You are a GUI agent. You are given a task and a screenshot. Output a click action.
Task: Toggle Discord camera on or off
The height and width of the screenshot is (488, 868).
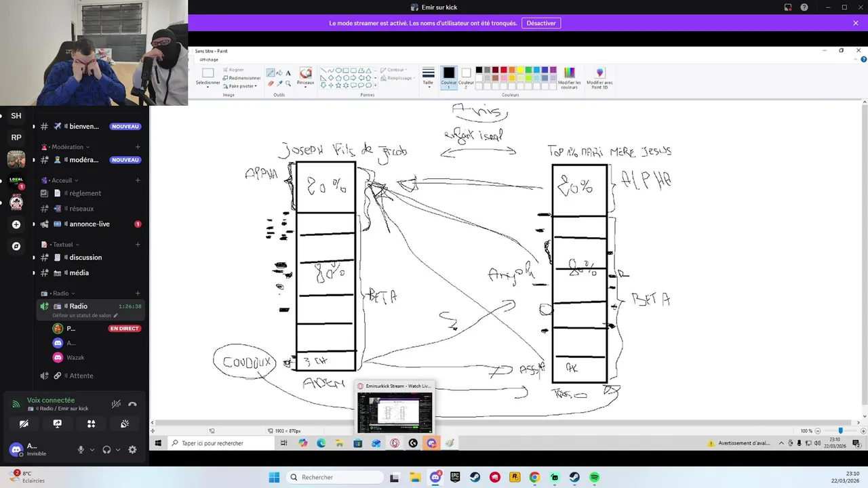[24, 424]
